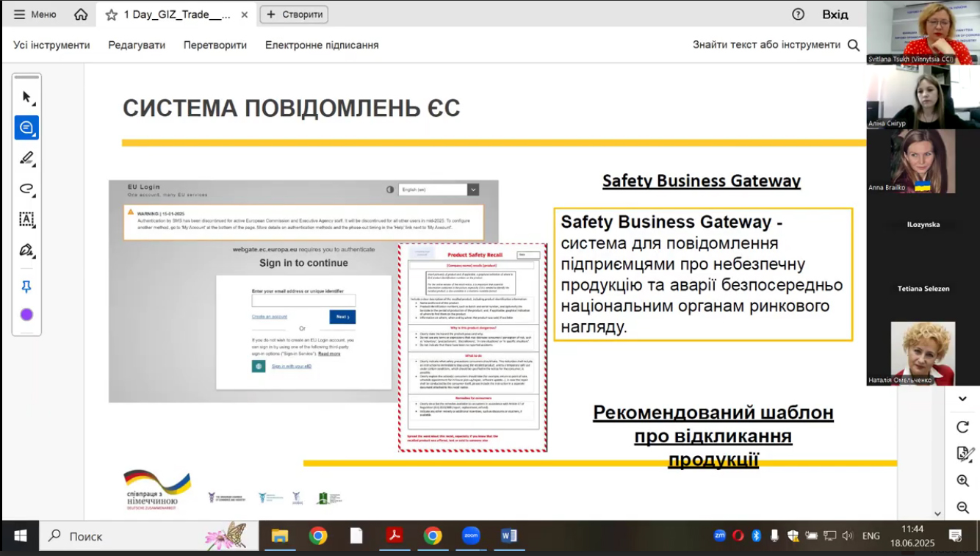This screenshot has width=980, height=556.
Task: Pick the highlighter pen tool
Action: pos(27,158)
